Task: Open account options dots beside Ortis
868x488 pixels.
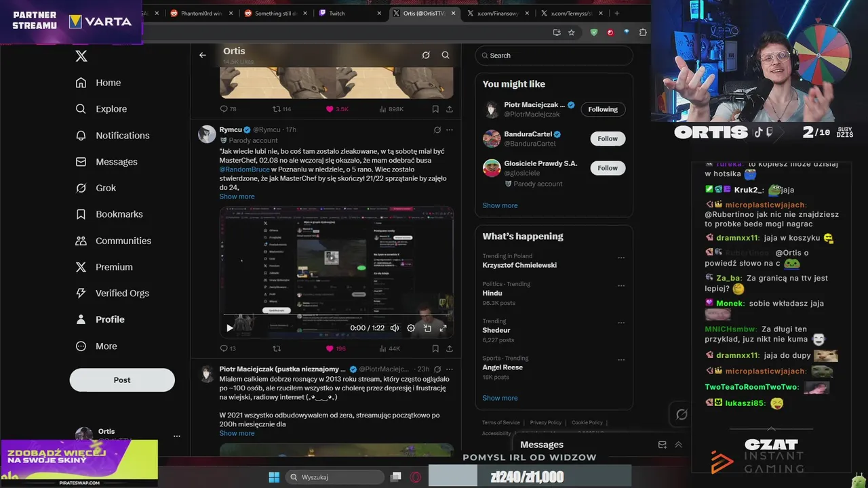Action: click(x=177, y=436)
